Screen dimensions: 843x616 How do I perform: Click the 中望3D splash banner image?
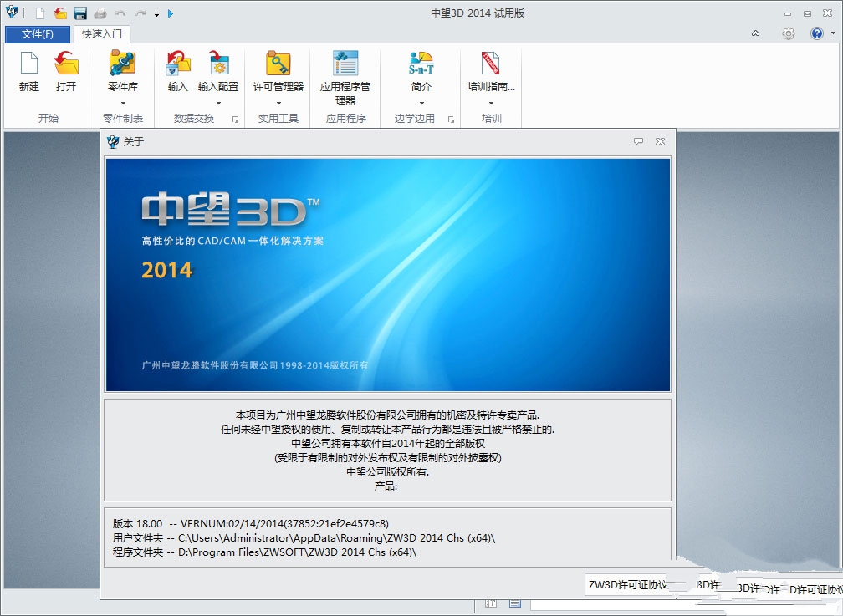point(388,275)
